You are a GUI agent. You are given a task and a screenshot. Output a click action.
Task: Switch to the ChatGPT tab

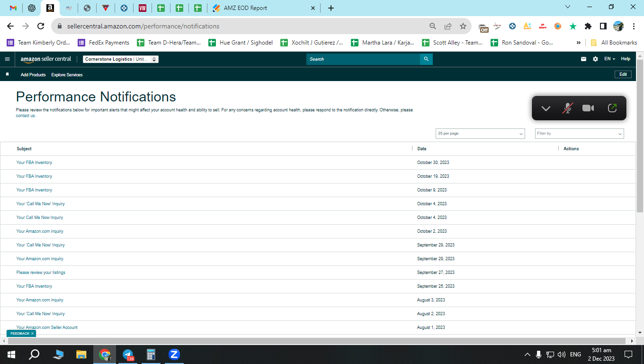[32, 8]
